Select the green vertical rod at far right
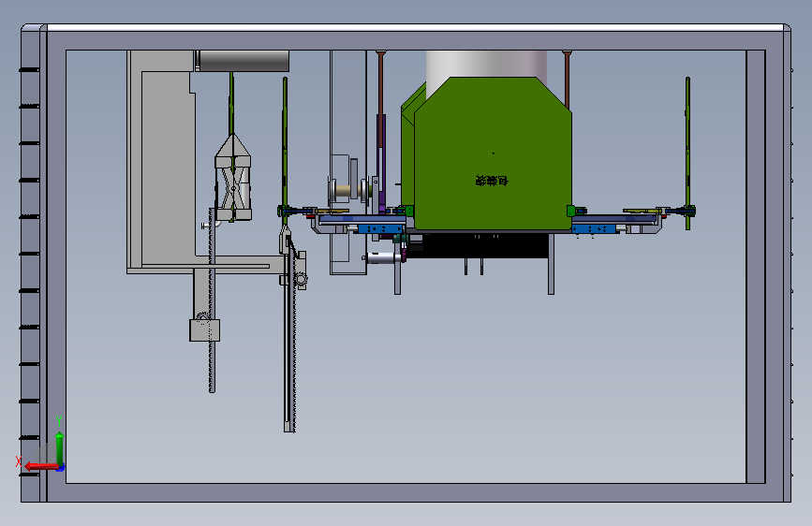The width and height of the screenshot is (812, 526). tap(687, 153)
